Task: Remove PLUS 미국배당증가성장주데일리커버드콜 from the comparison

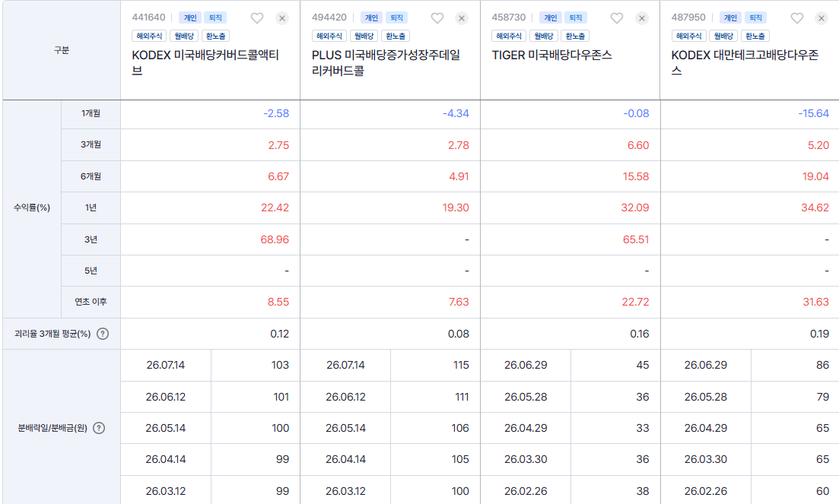Action: click(x=462, y=18)
